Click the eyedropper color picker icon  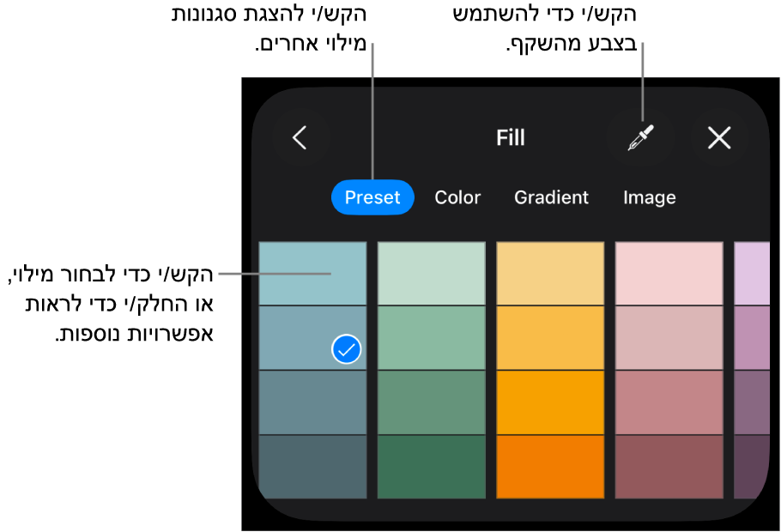pyautogui.click(x=641, y=137)
